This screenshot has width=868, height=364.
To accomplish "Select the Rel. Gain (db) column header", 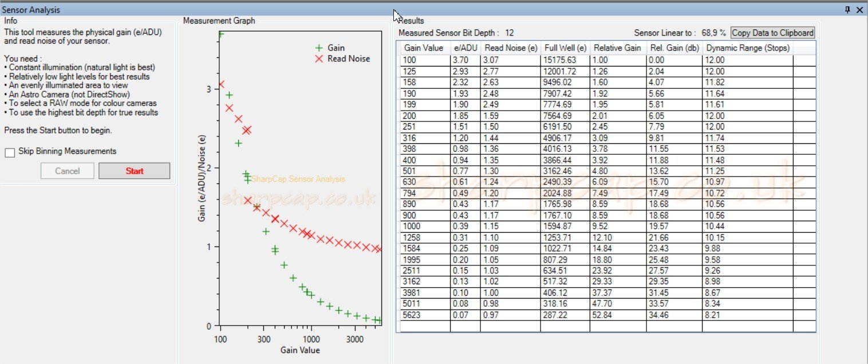I will (x=673, y=48).
